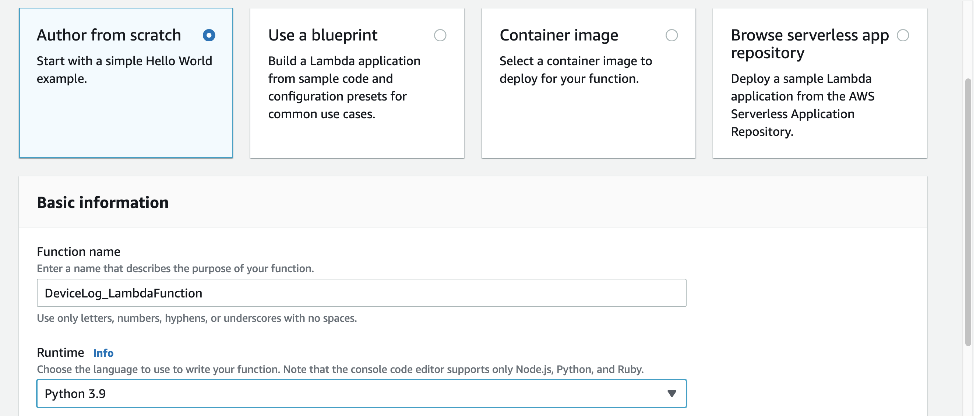The height and width of the screenshot is (416, 980).
Task: Click the Container image card description
Action: click(x=575, y=70)
